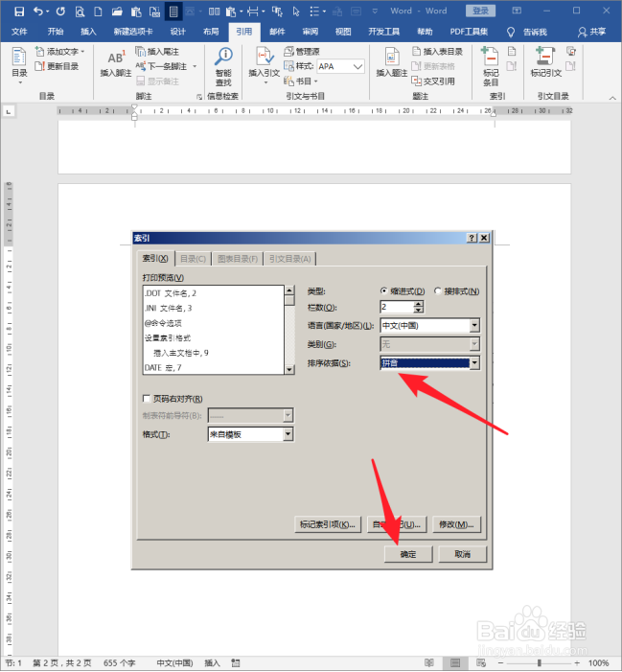Open 书目 (Bibliography) menu
This screenshot has width=622, height=672.
pyautogui.click(x=301, y=81)
